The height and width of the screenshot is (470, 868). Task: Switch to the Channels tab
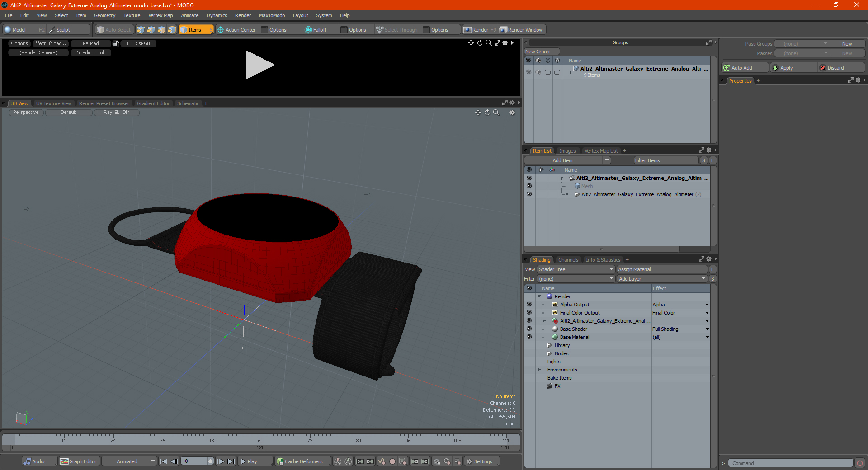(568, 260)
